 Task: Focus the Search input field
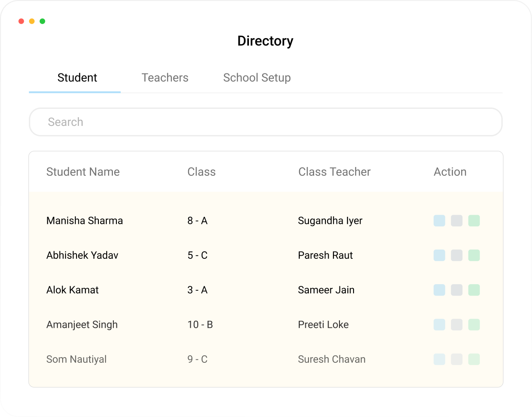(265, 122)
